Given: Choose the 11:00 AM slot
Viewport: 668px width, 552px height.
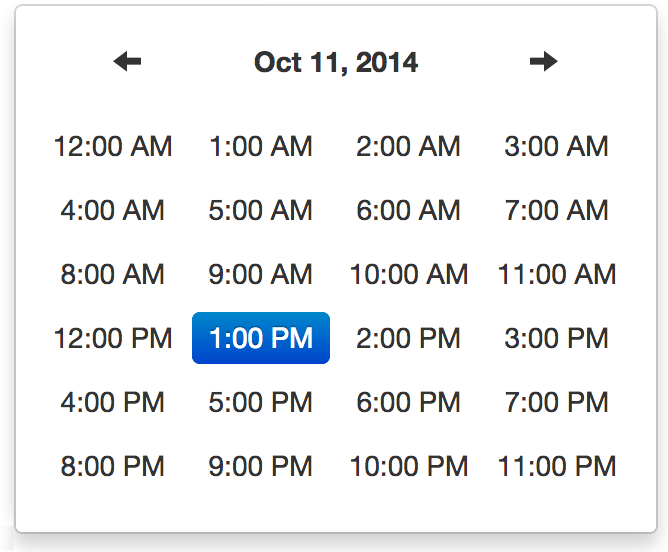Looking at the screenshot, I should [557, 274].
